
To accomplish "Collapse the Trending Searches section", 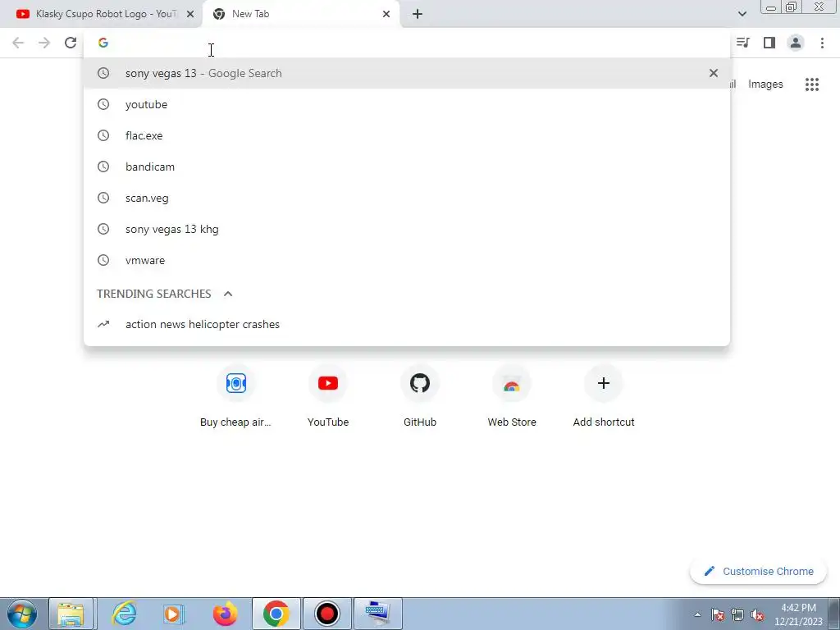I will click(228, 294).
